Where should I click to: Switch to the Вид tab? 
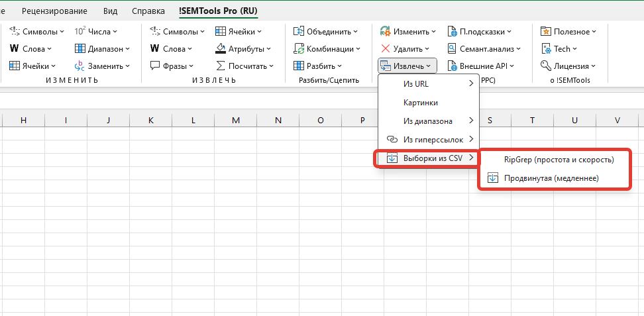[111, 11]
